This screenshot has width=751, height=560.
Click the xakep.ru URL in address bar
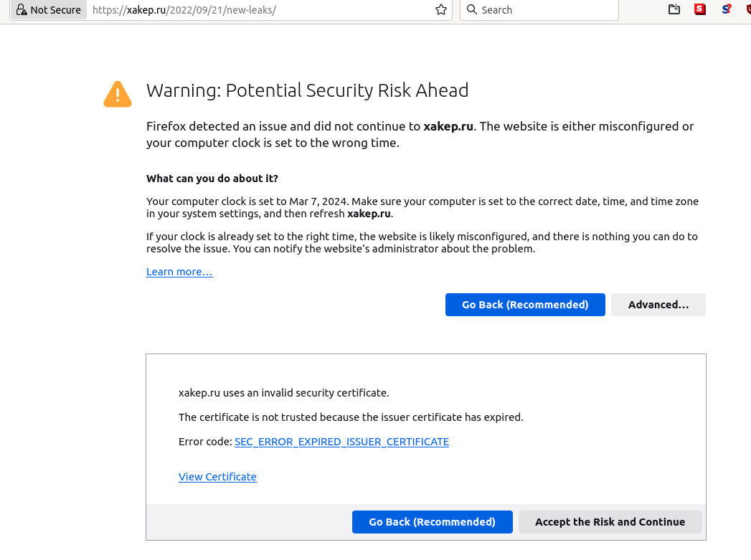point(184,10)
